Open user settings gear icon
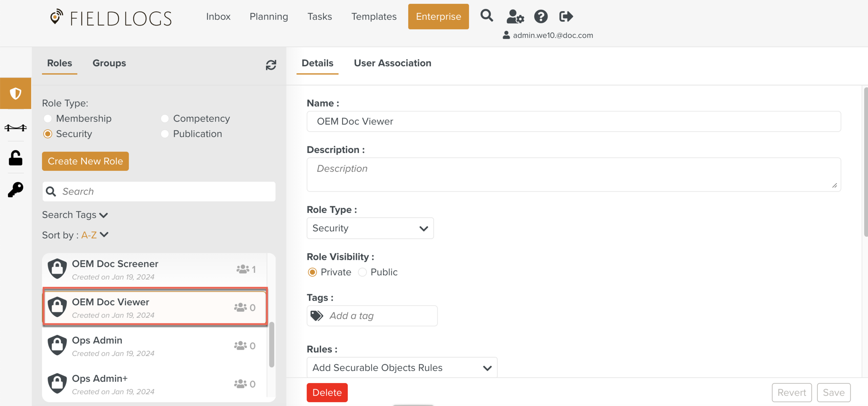Screen dimensions: 868x406 coord(515,16)
